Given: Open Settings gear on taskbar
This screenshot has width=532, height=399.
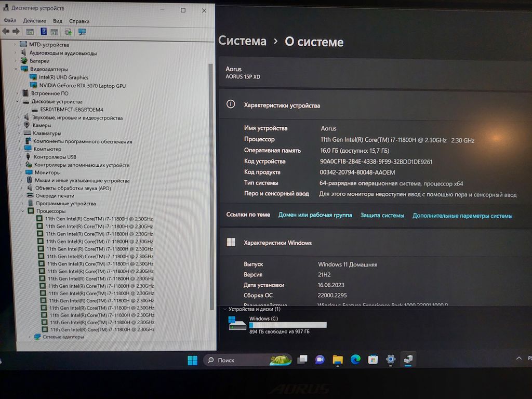Looking at the screenshot, I should coord(391,359).
